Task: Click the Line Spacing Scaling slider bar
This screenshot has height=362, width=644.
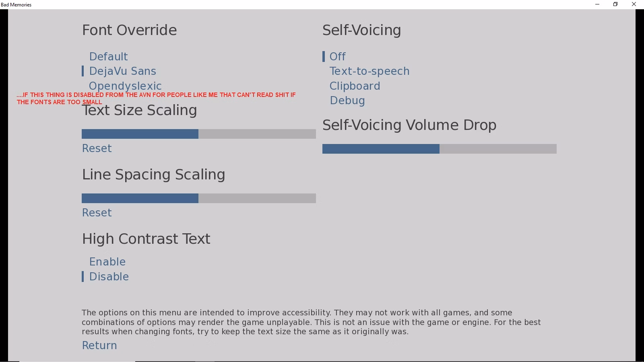Action: 199,198
